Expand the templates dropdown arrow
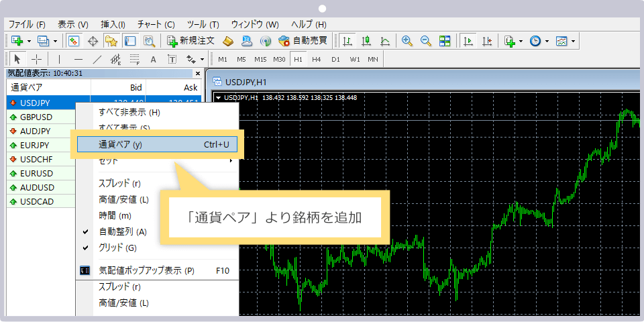This screenshot has width=644, height=322. click(573, 41)
